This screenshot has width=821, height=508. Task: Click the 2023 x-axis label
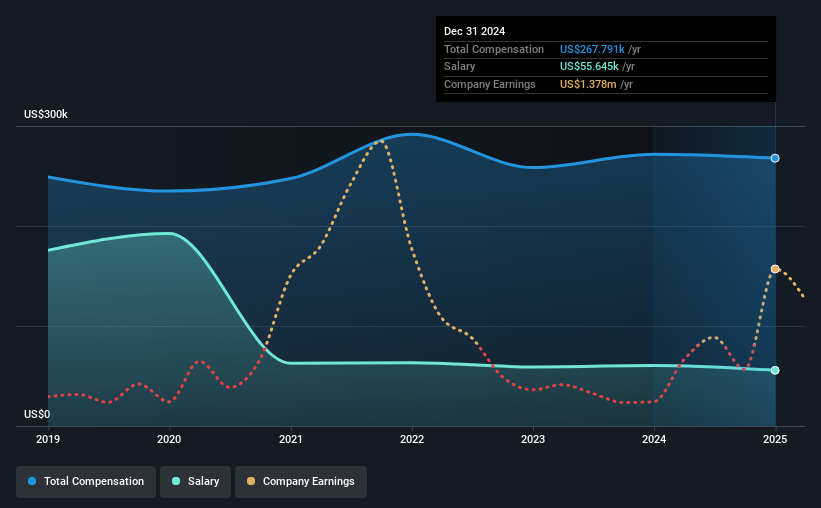coord(533,439)
